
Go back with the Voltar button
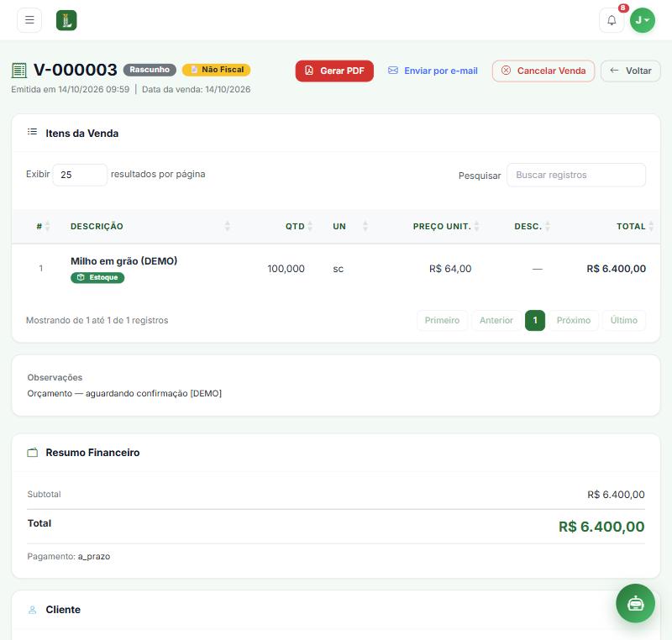[x=631, y=71]
